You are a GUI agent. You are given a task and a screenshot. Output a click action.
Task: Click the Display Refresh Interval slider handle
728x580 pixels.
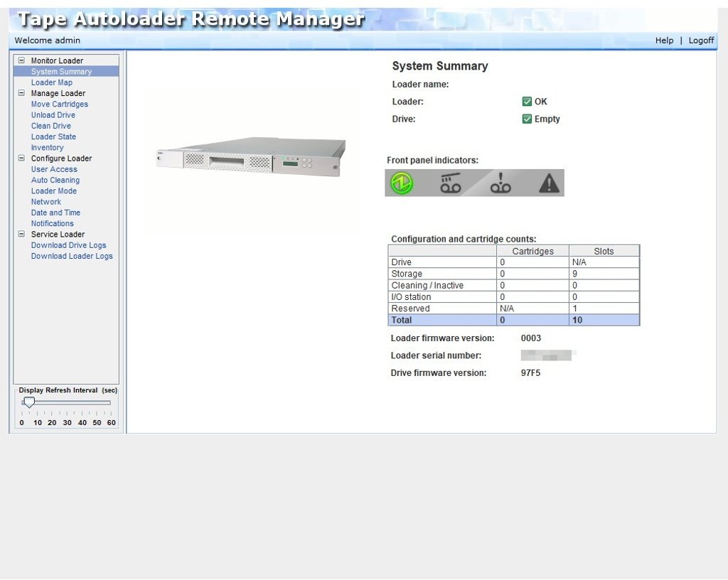click(x=29, y=402)
